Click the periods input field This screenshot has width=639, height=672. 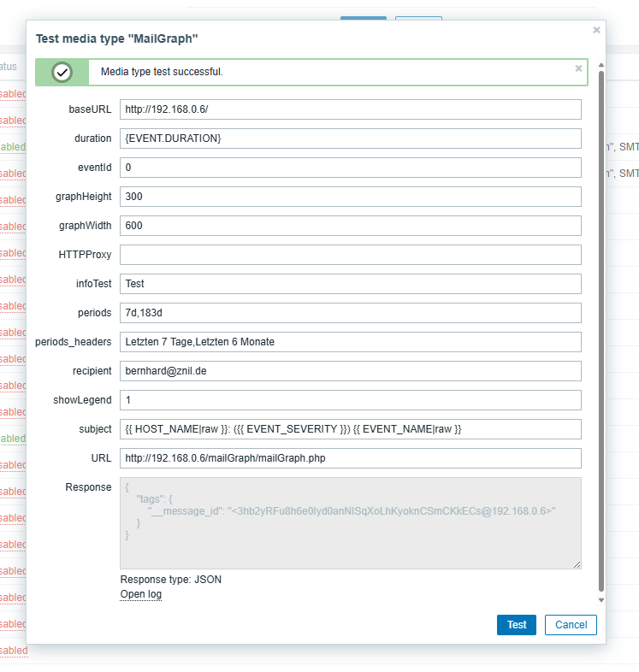tap(350, 313)
